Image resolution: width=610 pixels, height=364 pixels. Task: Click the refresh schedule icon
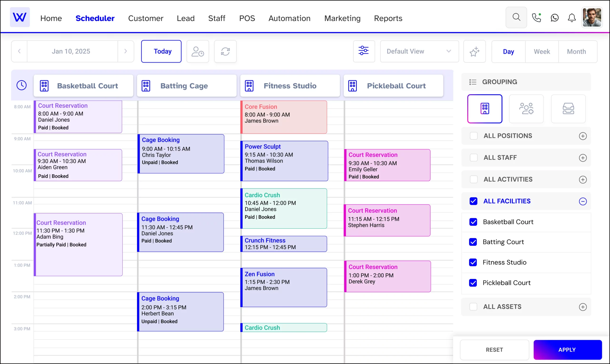[225, 51]
